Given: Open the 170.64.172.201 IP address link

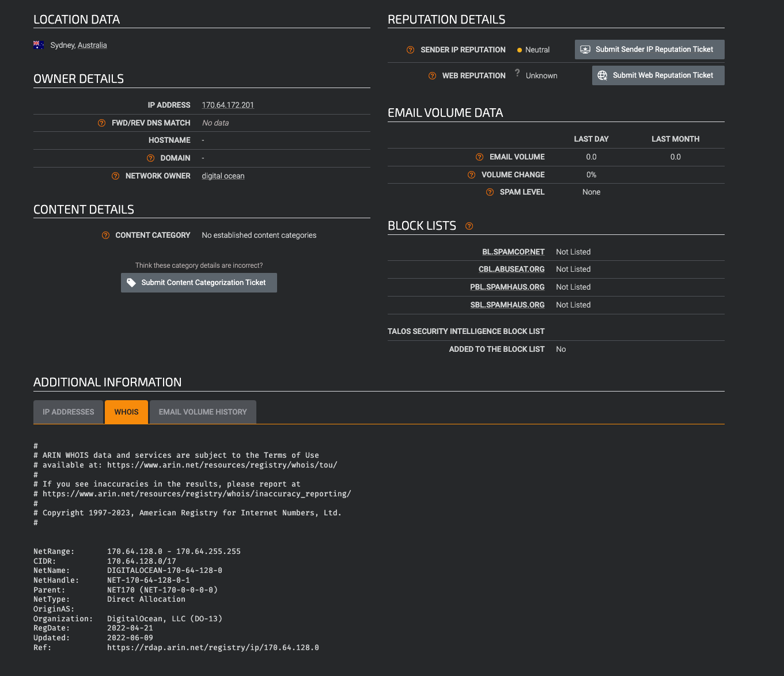Looking at the screenshot, I should tap(228, 105).
